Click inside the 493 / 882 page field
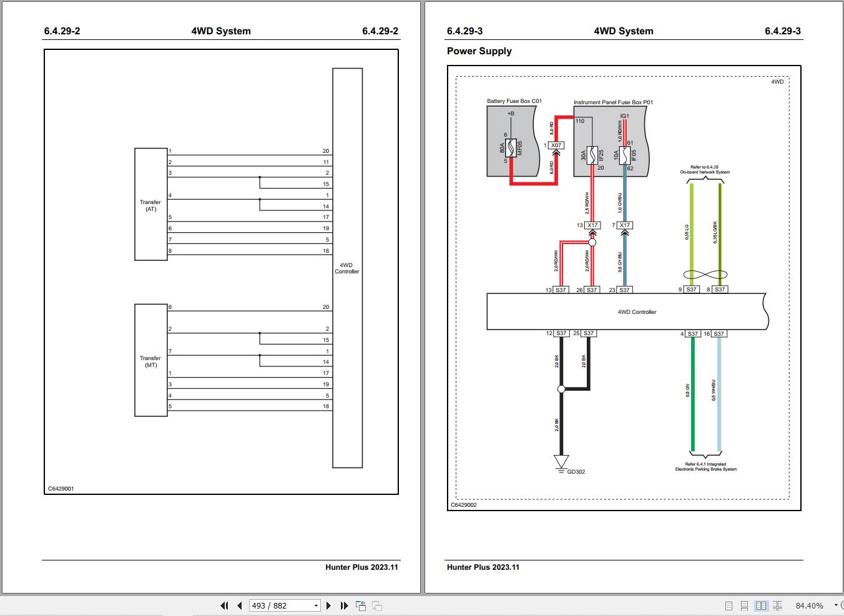 click(x=275, y=605)
